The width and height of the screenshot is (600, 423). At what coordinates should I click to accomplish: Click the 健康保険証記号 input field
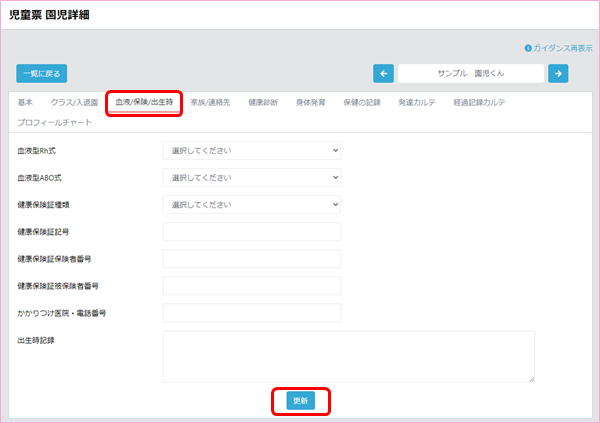tap(251, 232)
